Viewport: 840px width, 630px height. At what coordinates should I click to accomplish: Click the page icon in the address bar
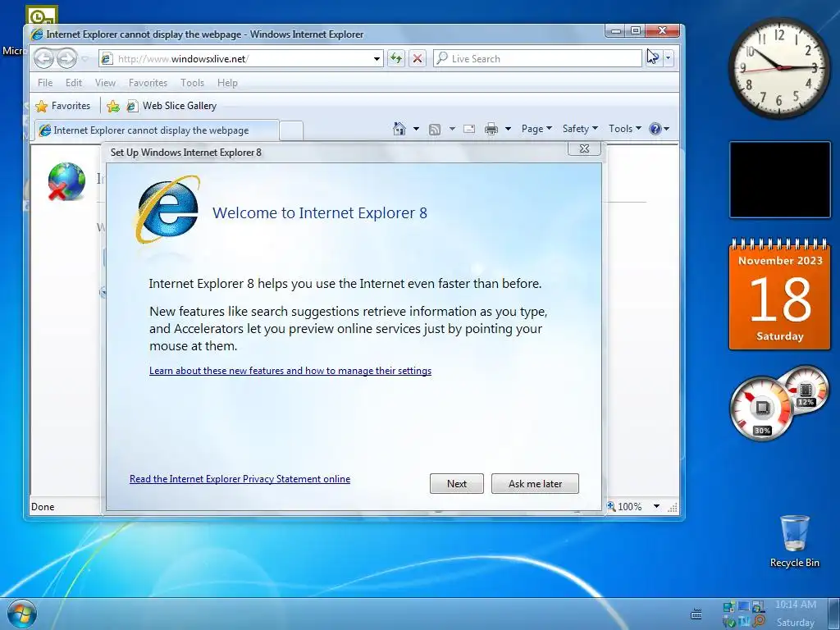[107, 58]
